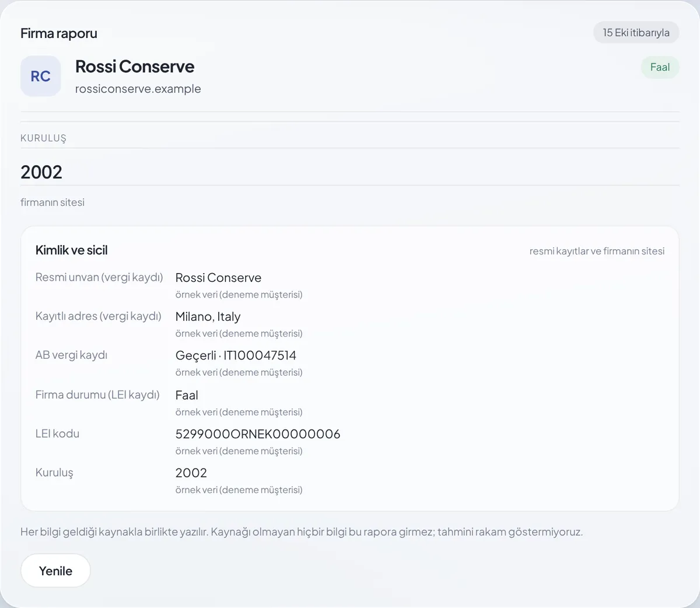
Task: Select the "Milano, Italy" address value
Action: click(x=208, y=317)
